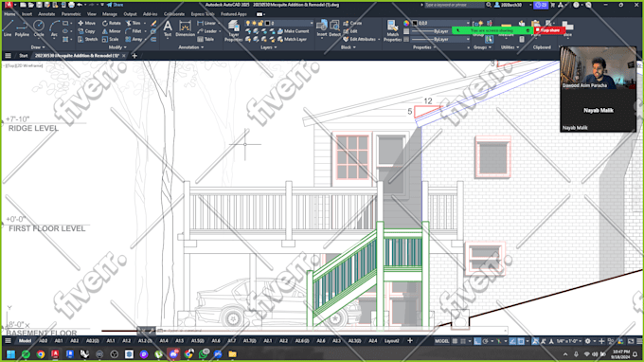The width and height of the screenshot is (644, 362).
Task: Open the Insert ribbon tab
Action: [x=27, y=14]
